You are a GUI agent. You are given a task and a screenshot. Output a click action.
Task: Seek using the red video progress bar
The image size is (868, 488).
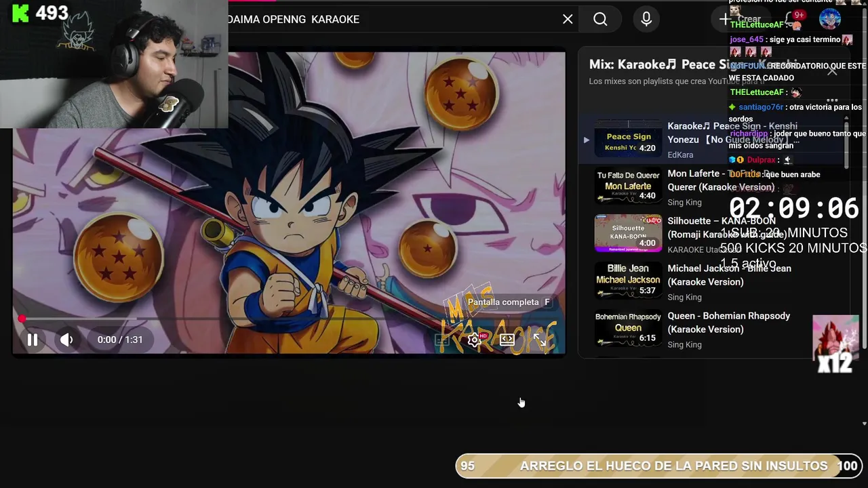coord(288,319)
